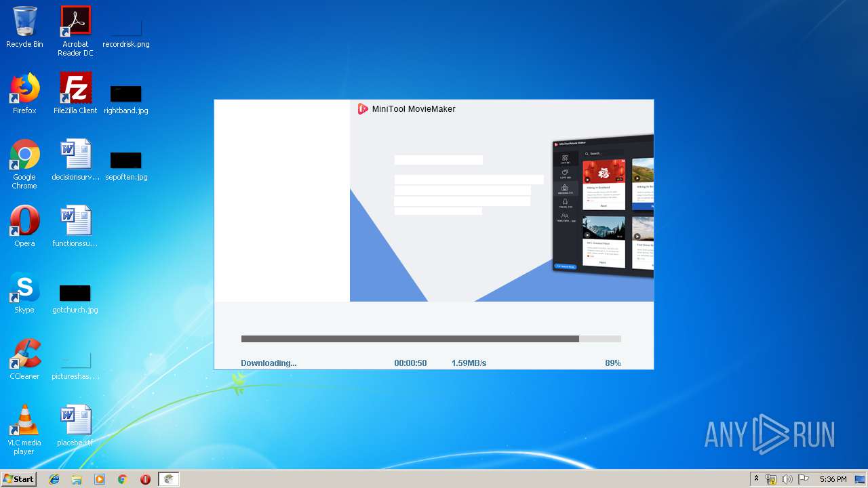Click the 5:36 PM taskbar clock
This screenshot has height=488, width=868.
(833, 479)
